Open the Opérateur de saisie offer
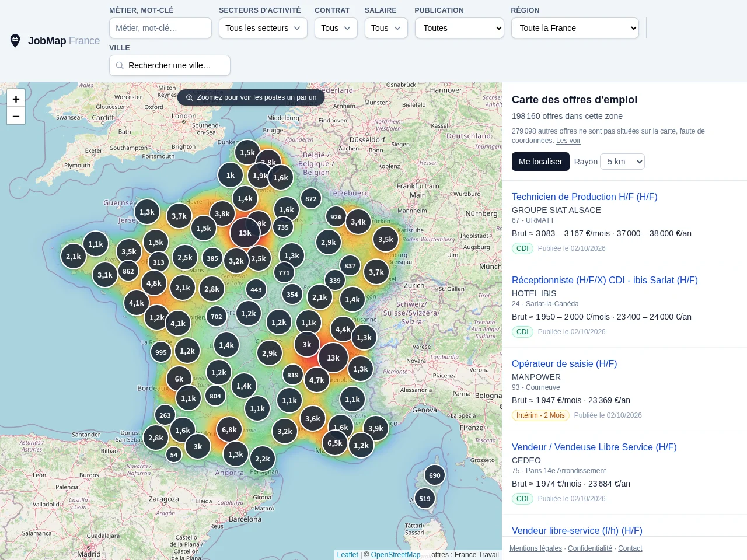 coord(564,363)
